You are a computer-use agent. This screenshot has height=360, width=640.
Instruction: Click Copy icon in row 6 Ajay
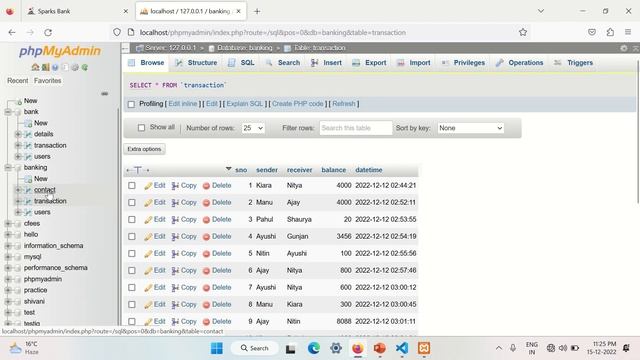[175, 271]
